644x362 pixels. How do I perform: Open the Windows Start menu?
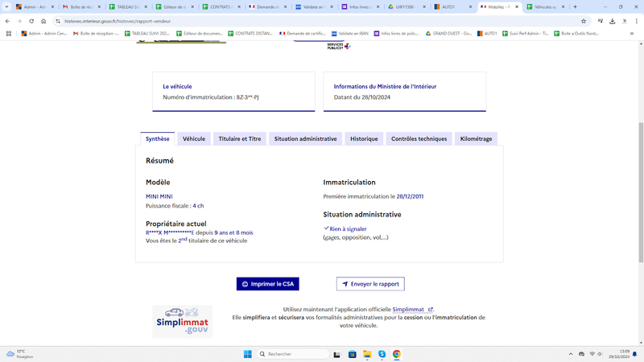click(248, 354)
